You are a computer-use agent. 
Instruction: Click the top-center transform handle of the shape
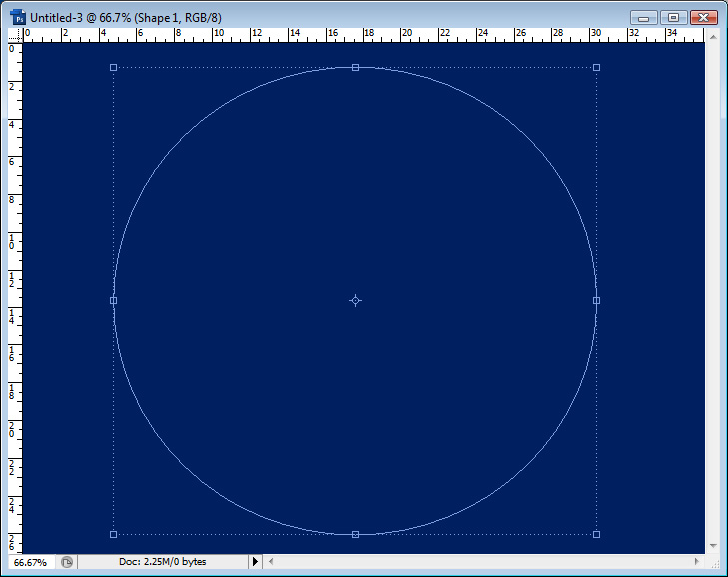(x=356, y=67)
